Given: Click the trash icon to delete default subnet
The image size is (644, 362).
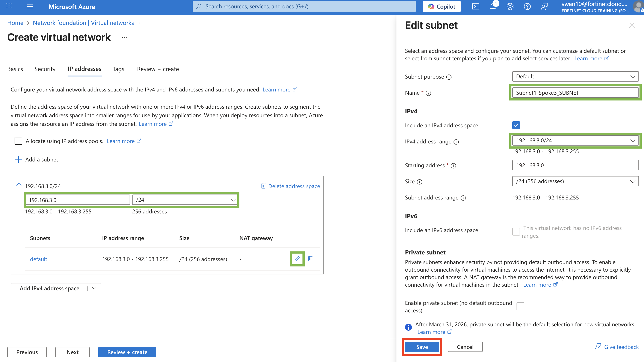Looking at the screenshot, I should (310, 259).
